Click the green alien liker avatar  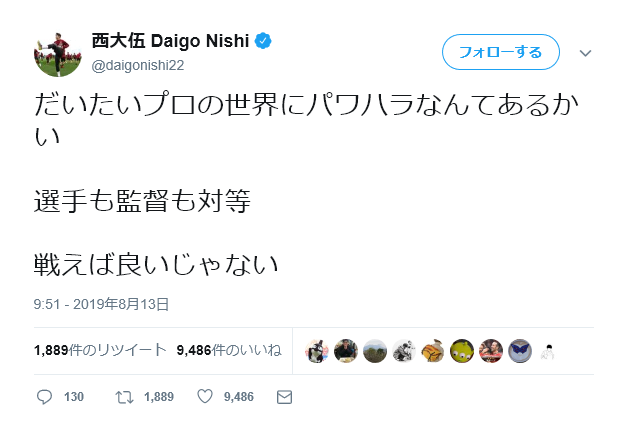pyautogui.click(x=462, y=351)
